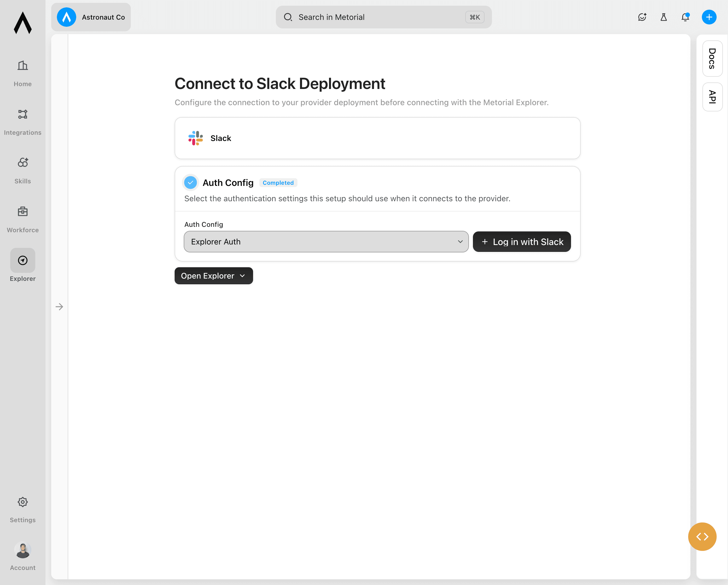
Task: Open the lab flask icon
Action: coord(663,17)
